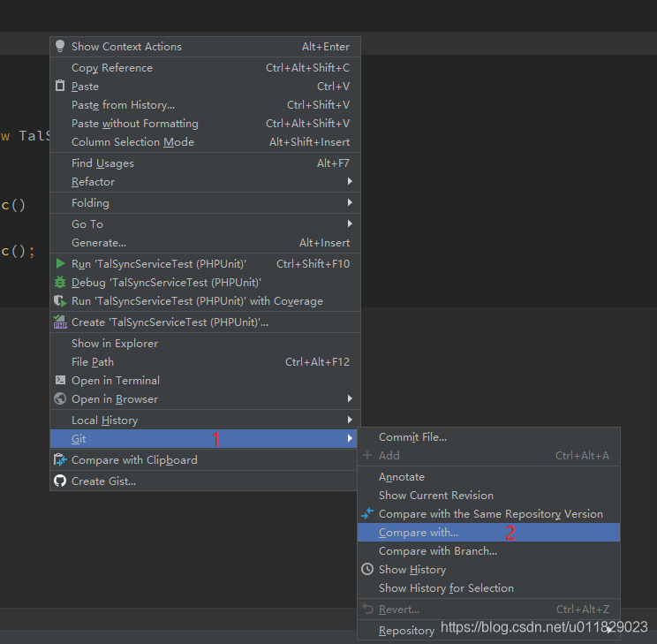657x644 pixels.
Task: Choose Commit File in Git submenu
Action: pyautogui.click(x=488, y=437)
